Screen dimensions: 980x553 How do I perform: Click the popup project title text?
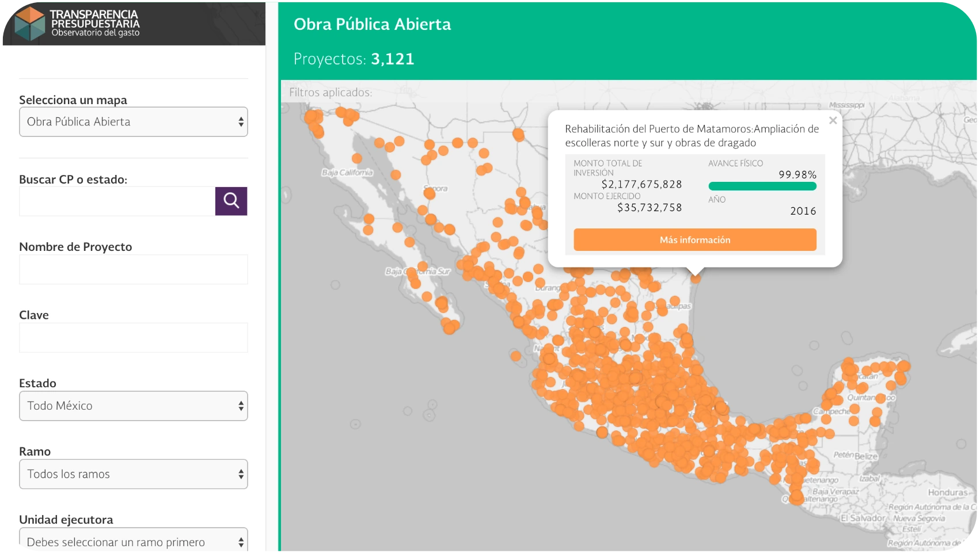tap(692, 136)
